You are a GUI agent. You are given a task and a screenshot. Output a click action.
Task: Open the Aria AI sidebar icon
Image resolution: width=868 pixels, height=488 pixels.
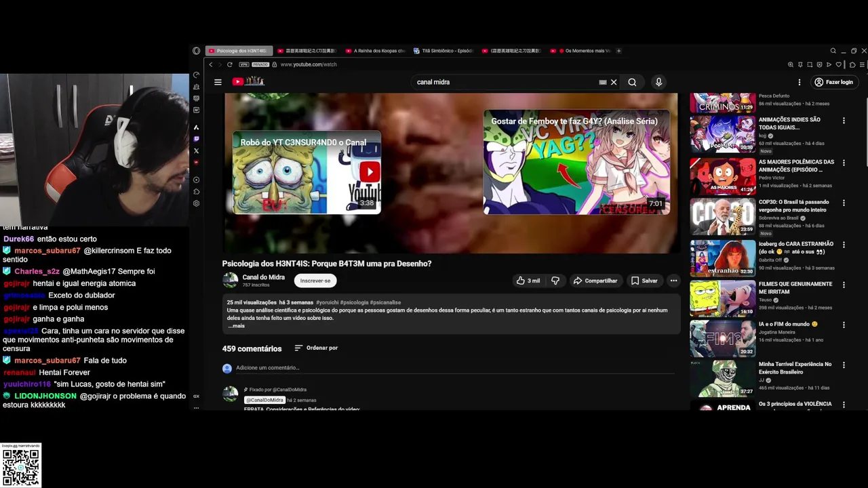coord(197,127)
